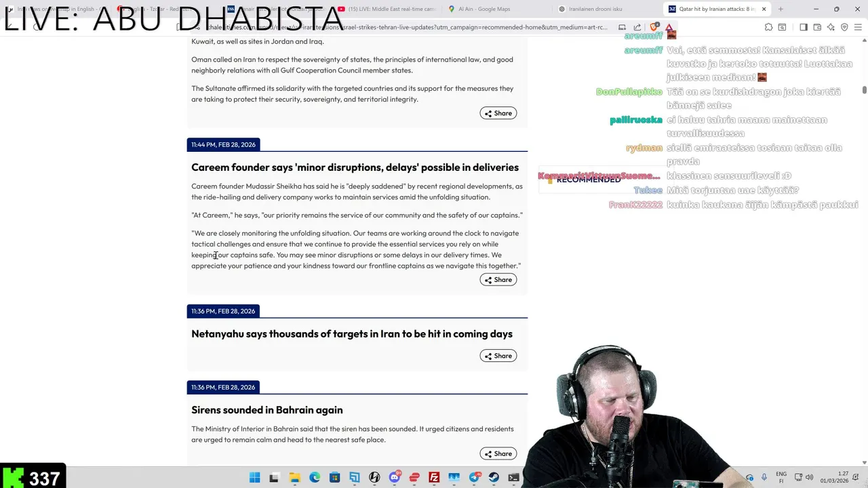This screenshot has height=488, width=868.
Task: Click chat username rydman
Action: click(644, 148)
